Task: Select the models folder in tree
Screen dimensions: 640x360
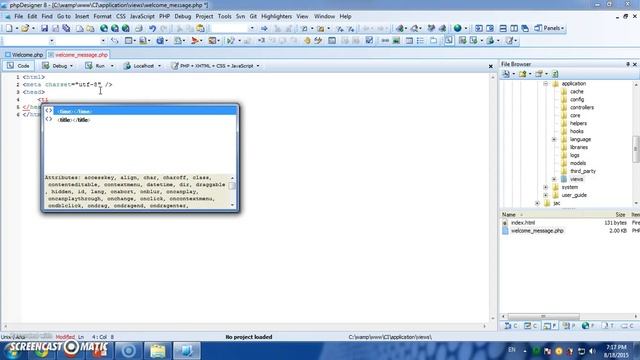Action: click(x=578, y=163)
